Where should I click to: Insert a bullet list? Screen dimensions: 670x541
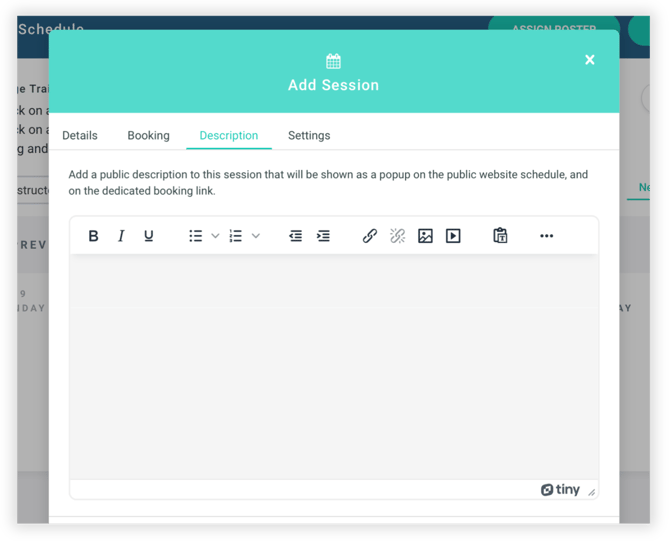(x=196, y=236)
